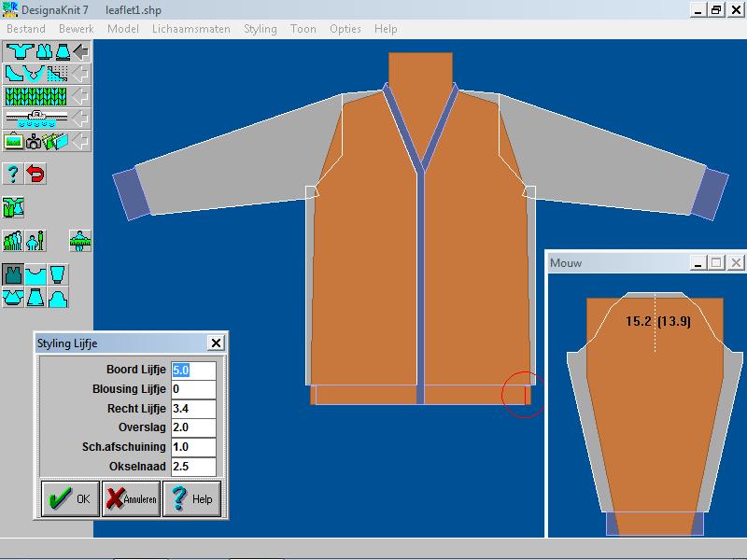Click the Boord Lijfje input field

tap(193, 371)
